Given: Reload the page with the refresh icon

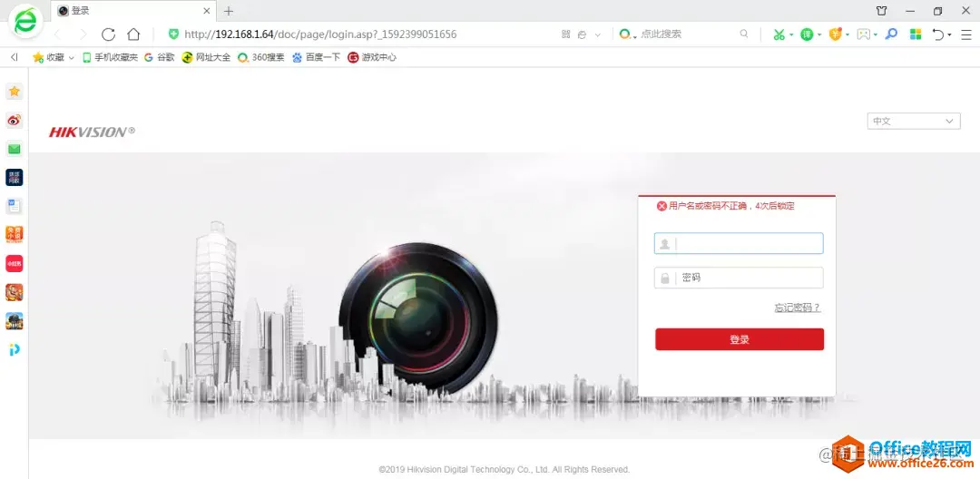Looking at the screenshot, I should (108, 34).
